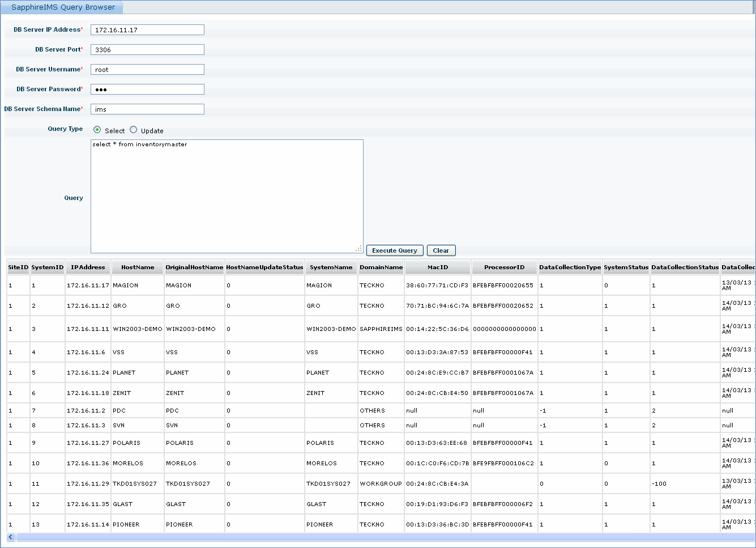Screen dimensions: 756x548
Task: Click inside the Query text area
Action: click(227, 196)
